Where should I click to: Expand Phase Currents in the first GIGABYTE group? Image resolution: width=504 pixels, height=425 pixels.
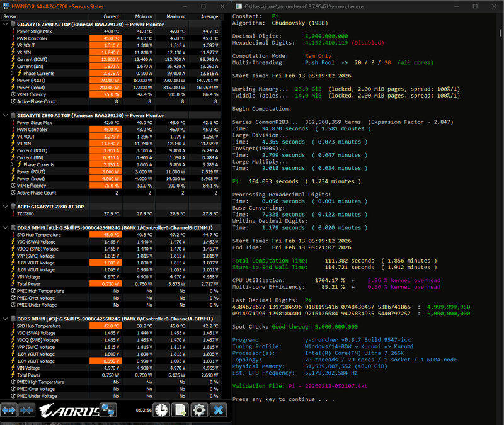pos(13,73)
